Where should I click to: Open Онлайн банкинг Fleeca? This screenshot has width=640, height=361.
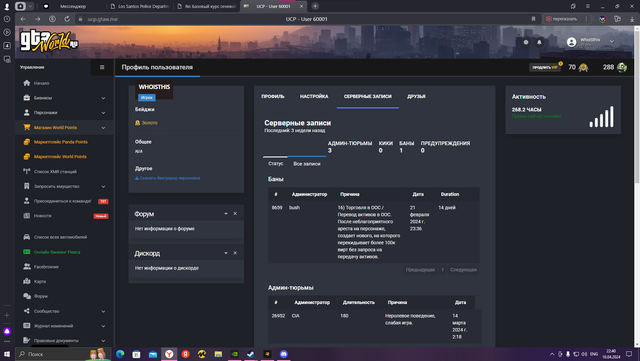pyautogui.click(x=57, y=252)
